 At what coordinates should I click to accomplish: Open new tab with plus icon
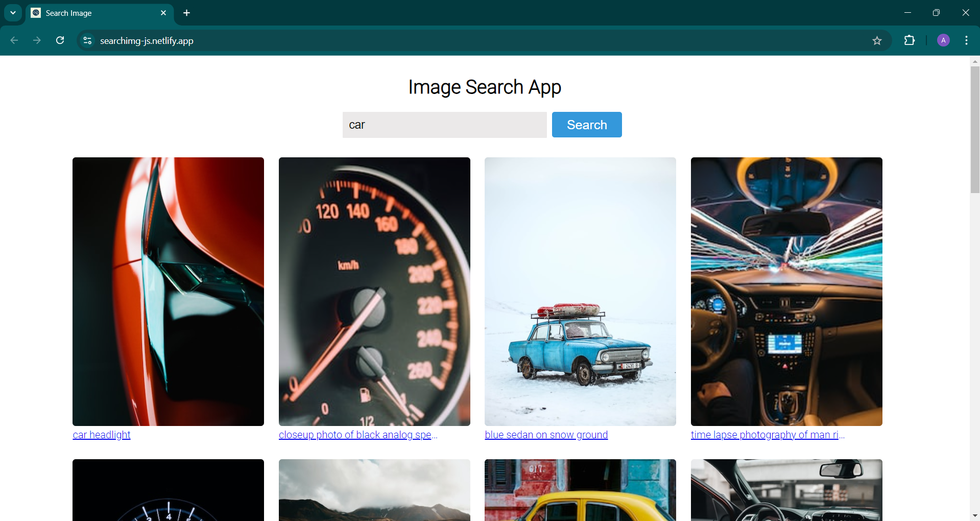pos(187,13)
